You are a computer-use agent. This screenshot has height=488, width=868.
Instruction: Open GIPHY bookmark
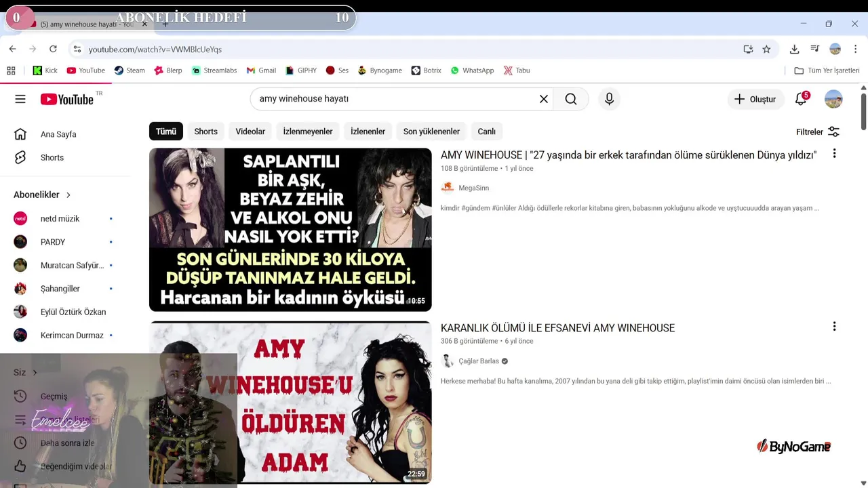pyautogui.click(x=302, y=70)
